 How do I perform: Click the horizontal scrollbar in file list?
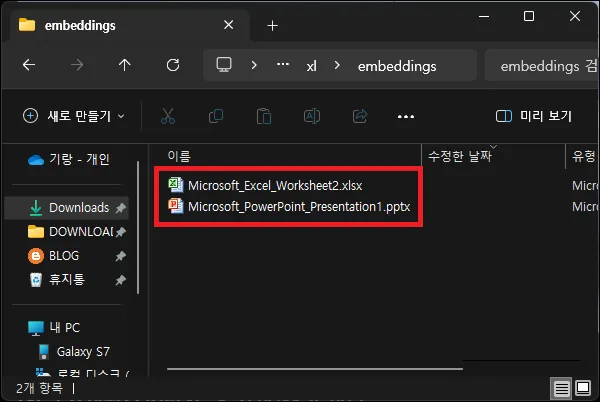pyautogui.click(x=315, y=369)
